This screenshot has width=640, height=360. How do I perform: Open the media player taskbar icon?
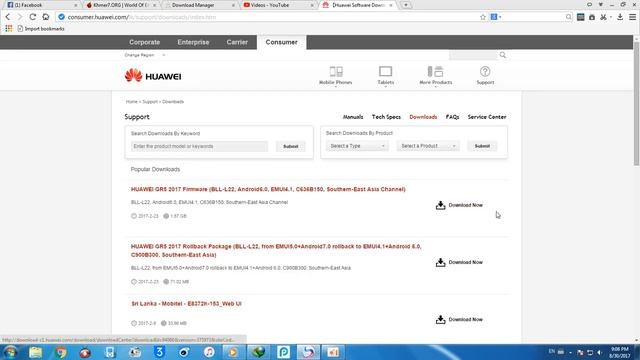[233, 352]
